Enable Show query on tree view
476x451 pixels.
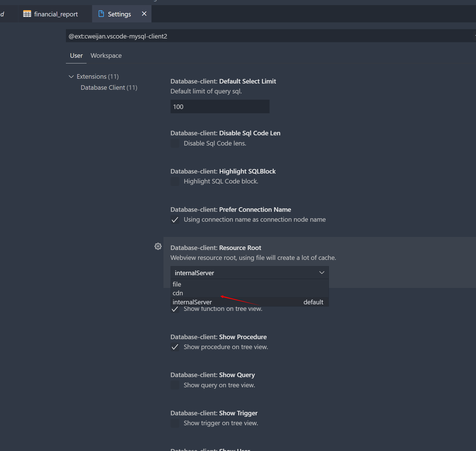coord(175,385)
